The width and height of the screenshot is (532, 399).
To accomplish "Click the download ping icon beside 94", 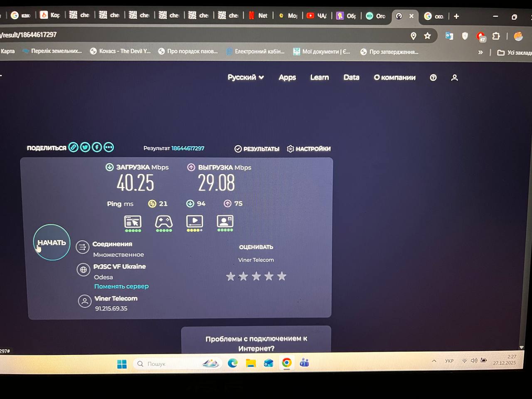I will click(x=190, y=203).
